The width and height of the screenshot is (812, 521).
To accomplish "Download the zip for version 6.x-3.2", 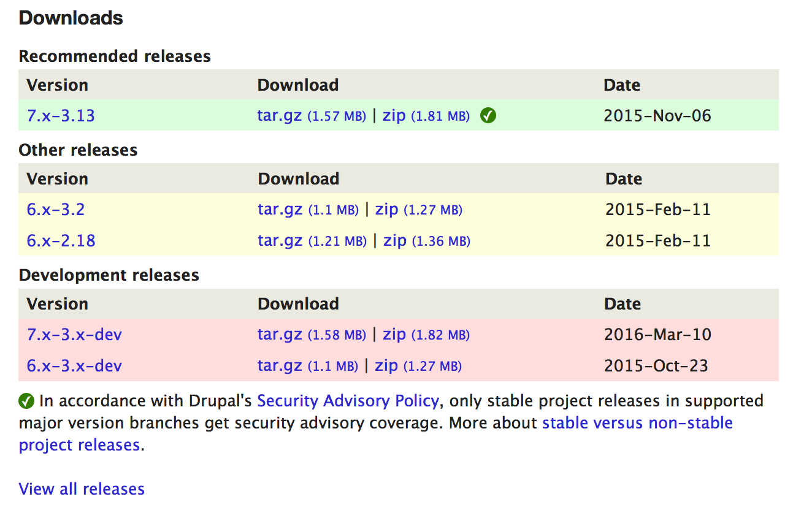I will click(386, 209).
